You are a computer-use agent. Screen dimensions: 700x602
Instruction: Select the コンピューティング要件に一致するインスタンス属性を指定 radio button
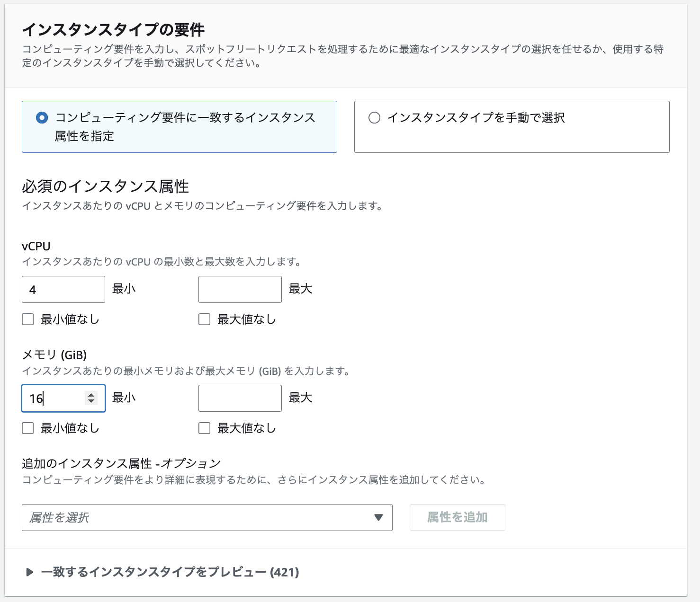click(42, 118)
